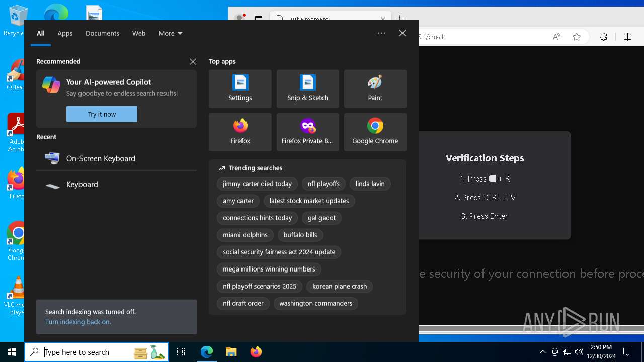Launch Firefox from Top apps
The width and height of the screenshot is (644, 362).
[x=240, y=132]
